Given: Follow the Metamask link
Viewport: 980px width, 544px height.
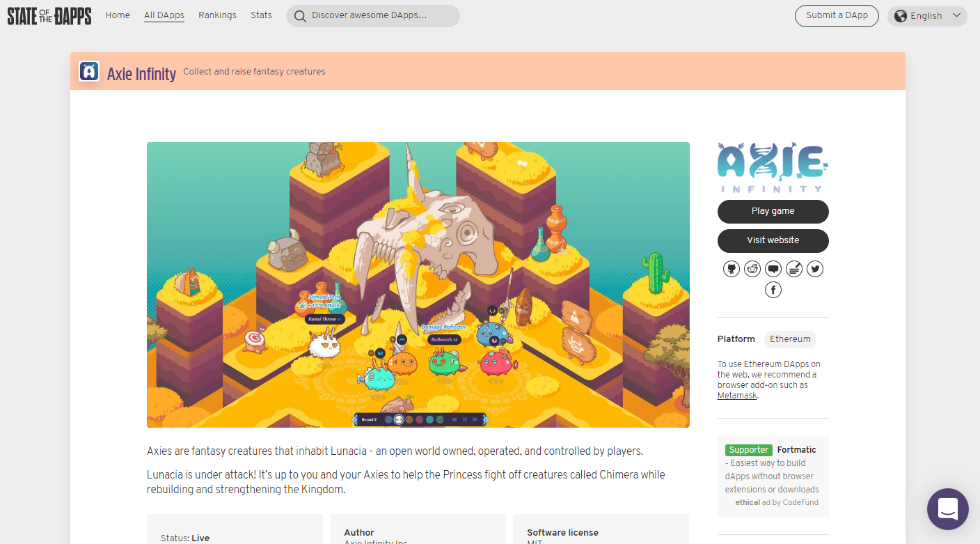Looking at the screenshot, I should pyautogui.click(x=736, y=395).
